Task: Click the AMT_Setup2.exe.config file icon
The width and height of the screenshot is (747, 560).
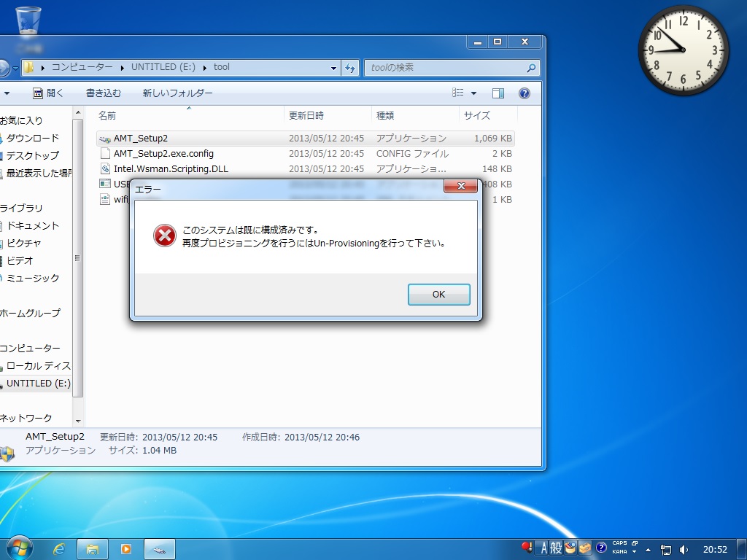Action: 105,153
